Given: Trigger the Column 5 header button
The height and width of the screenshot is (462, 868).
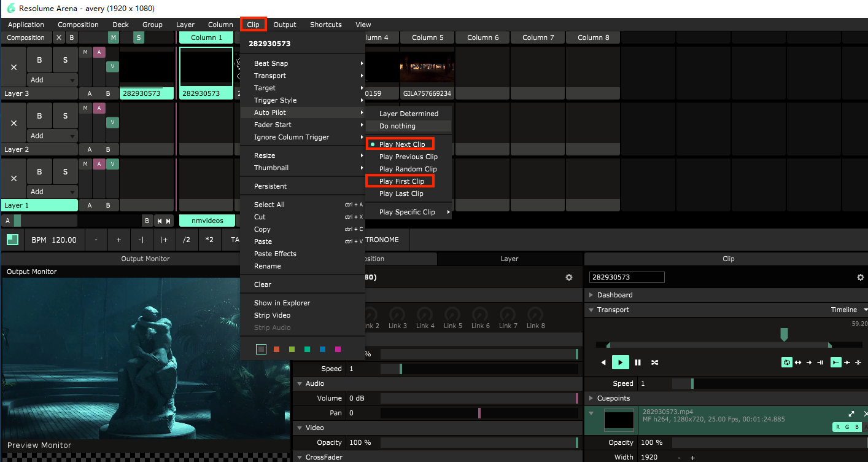Looking at the screenshot, I should [427, 37].
